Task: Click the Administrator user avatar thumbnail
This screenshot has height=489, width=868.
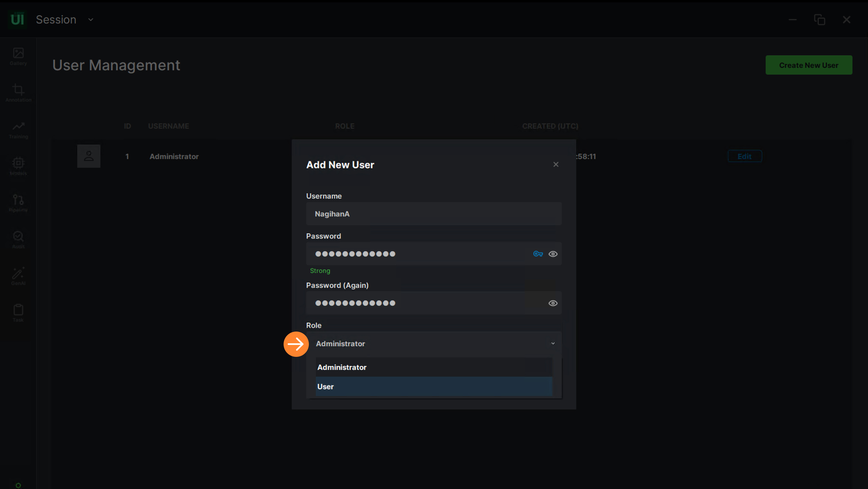Action: [89, 156]
